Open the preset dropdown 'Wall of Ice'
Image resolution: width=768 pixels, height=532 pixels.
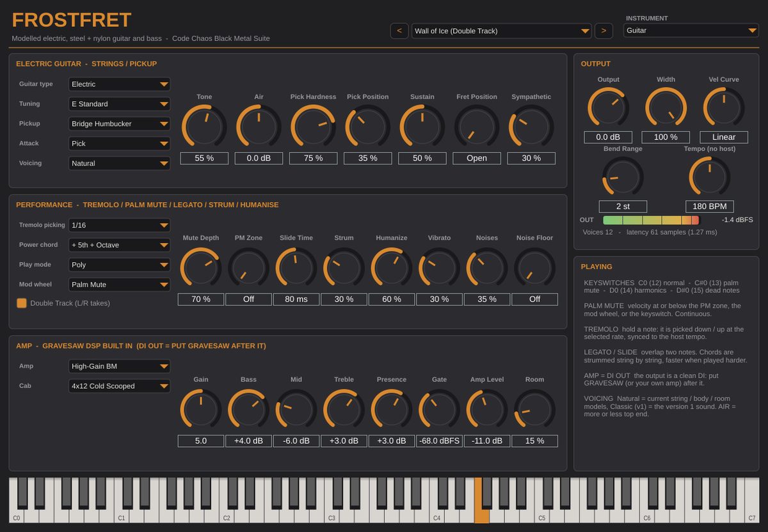[x=501, y=31]
